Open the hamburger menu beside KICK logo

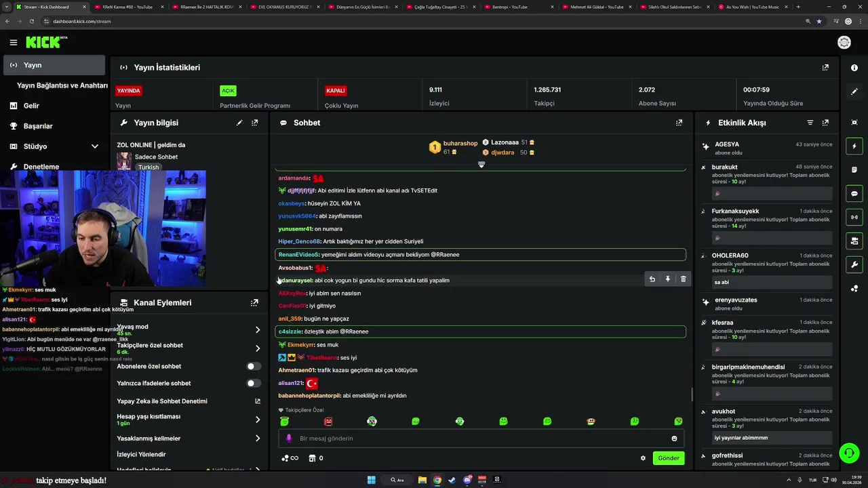(x=13, y=43)
